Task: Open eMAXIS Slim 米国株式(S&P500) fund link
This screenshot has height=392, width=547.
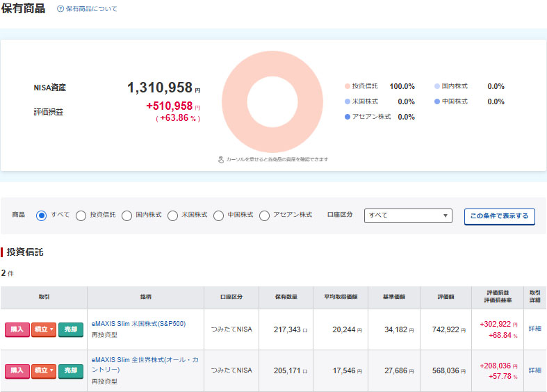Action: click(x=138, y=323)
